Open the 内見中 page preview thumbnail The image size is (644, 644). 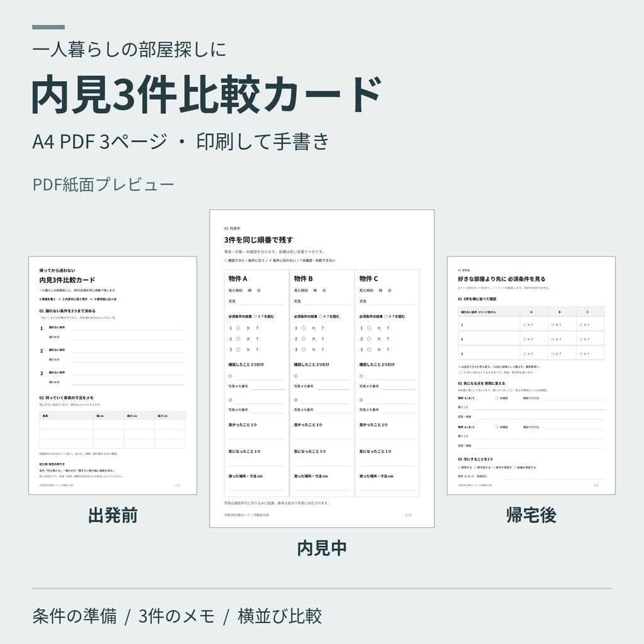(322, 369)
